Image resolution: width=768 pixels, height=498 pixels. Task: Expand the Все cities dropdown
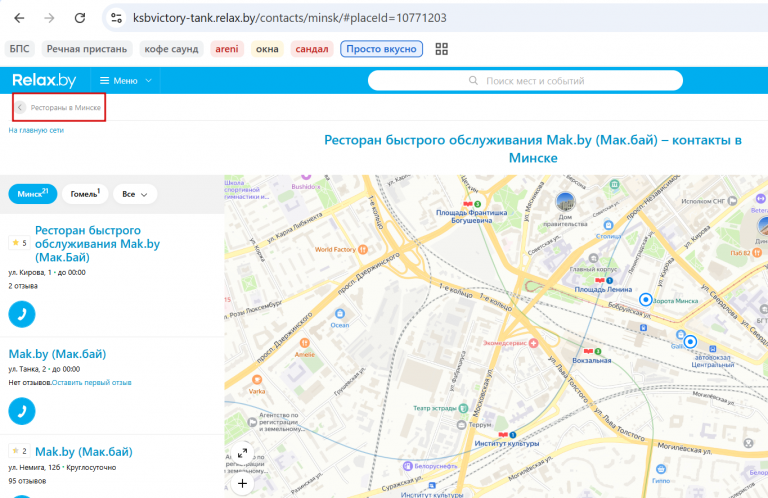pyautogui.click(x=135, y=194)
